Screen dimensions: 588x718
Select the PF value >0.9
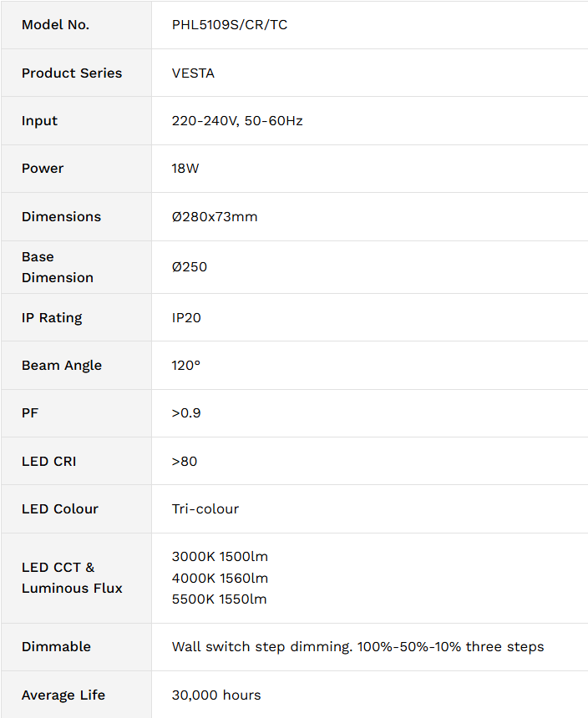coord(186,413)
